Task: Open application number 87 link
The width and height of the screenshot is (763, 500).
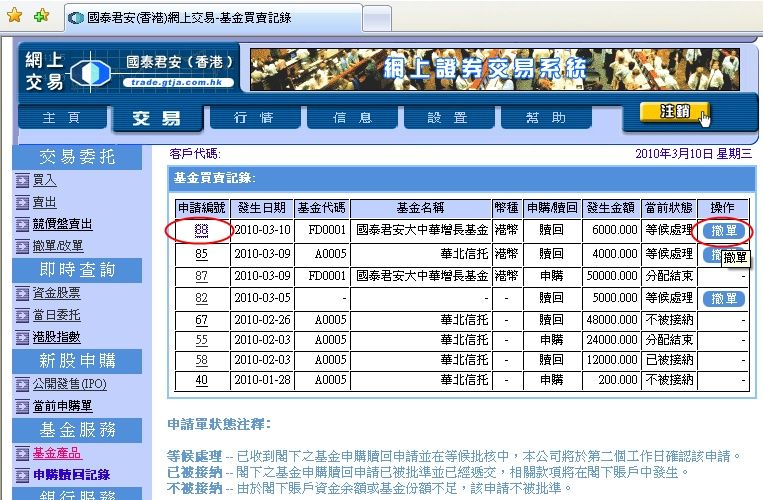Action: click(x=201, y=276)
